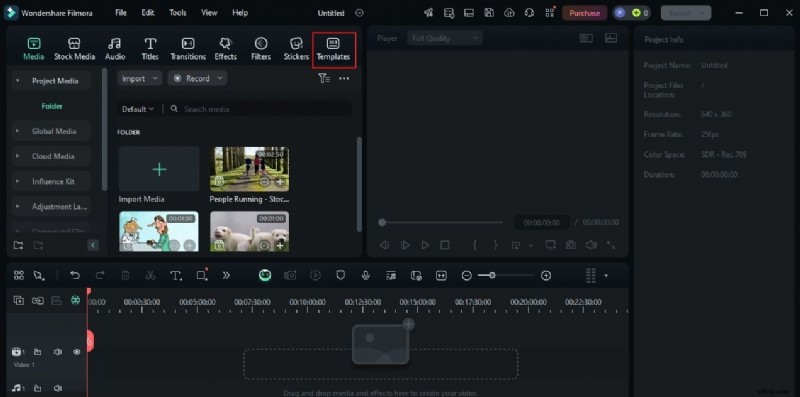Collapse the media sidebar with green arrow
Image resolution: width=800 pixels, height=397 pixels.
pos(93,245)
